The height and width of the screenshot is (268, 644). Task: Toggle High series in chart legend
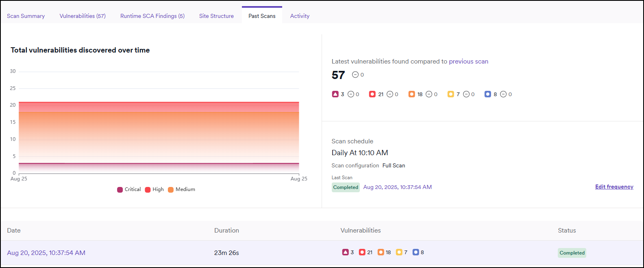154,189
